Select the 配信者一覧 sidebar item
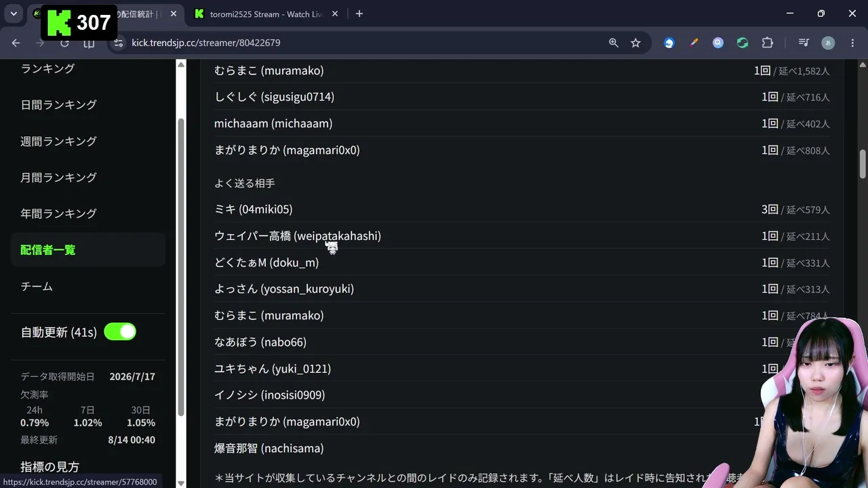This screenshot has width=868, height=488. (x=88, y=250)
